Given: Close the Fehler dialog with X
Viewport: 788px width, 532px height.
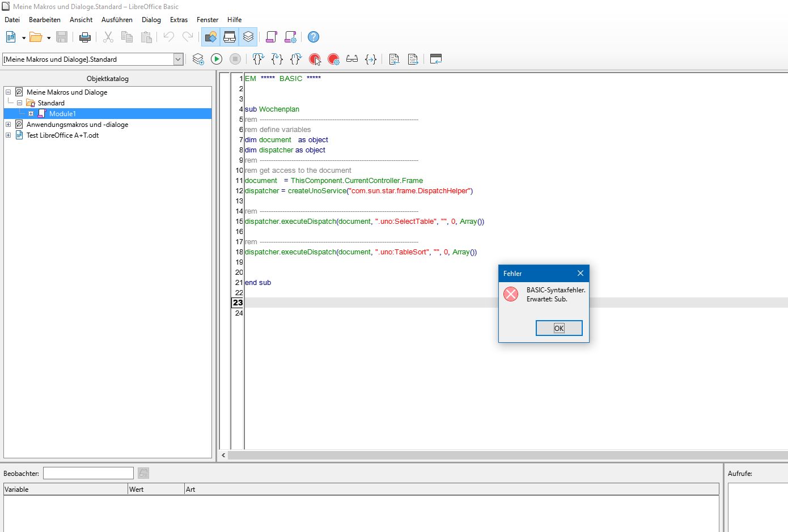Looking at the screenshot, I should point(581,273).
